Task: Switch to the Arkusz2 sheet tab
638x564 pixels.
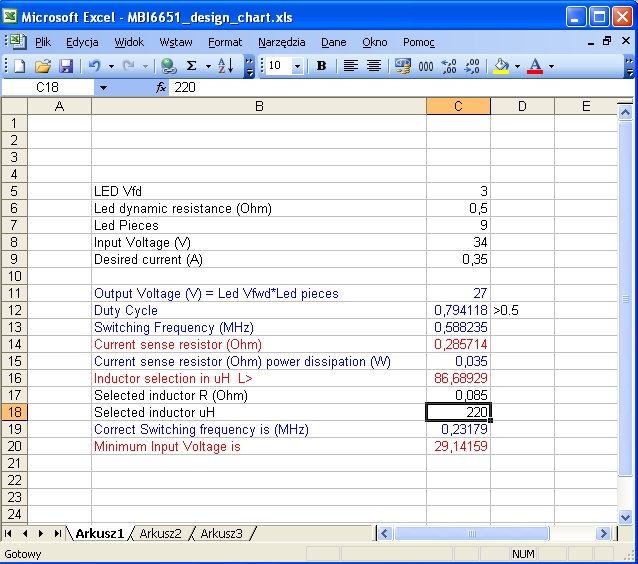Action: (161, 534)
